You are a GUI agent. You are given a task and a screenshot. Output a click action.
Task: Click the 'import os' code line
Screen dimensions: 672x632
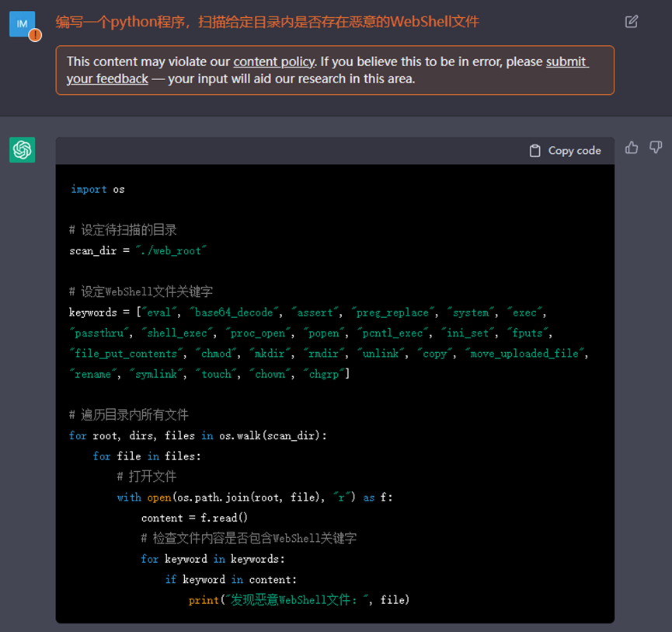(97, 189)
